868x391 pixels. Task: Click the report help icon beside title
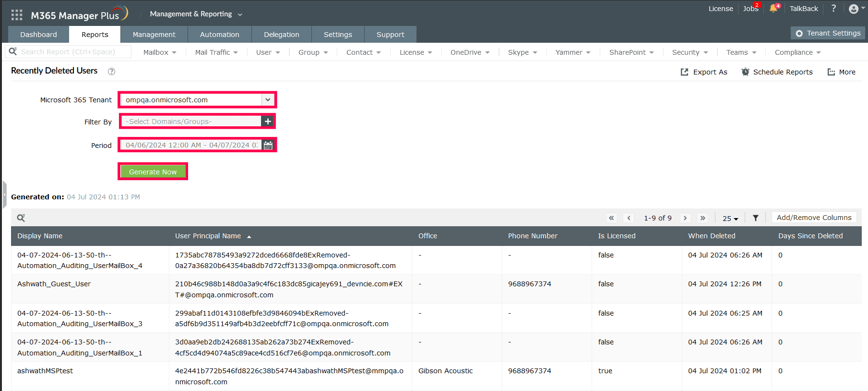[111, 72]
